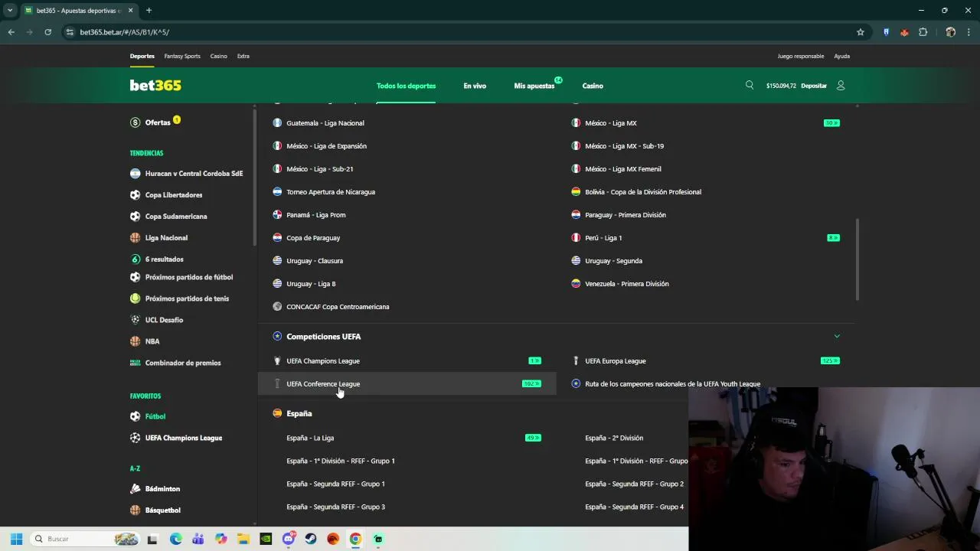This screenshot has height=551, width=980.
Task: Open the UEFA Europa League 125 badge
Action: point(830,361)
